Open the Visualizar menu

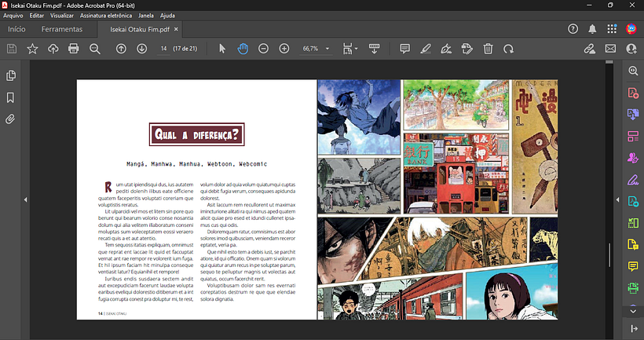(62, 16)
